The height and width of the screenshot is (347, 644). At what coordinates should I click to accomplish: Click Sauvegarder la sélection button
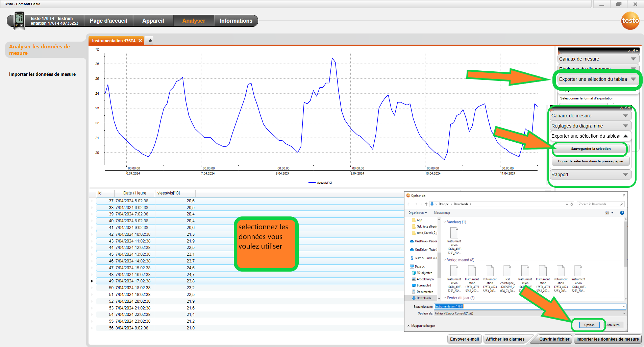click(591, 149)
